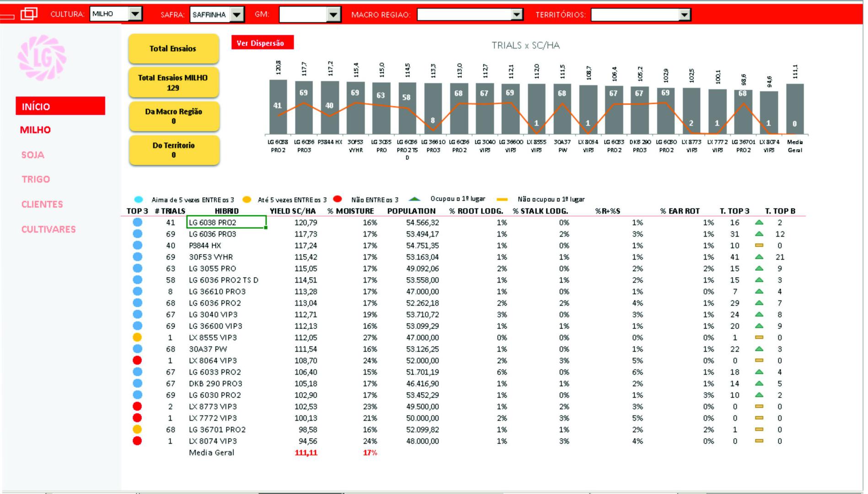The width and height of the screenshot is (868, 494).
Task: Click the first chart bar for LG 6038 PRO2
Action: (x=278, y=107)
